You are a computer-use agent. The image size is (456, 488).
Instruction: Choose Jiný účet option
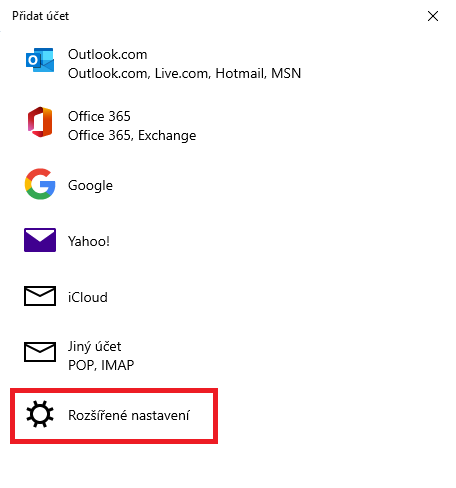(x=94, y=347)
